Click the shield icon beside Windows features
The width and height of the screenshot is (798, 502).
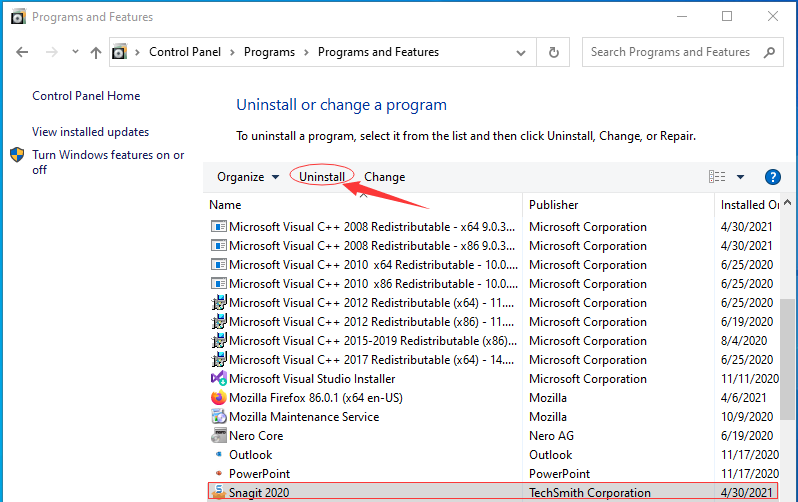17,155
